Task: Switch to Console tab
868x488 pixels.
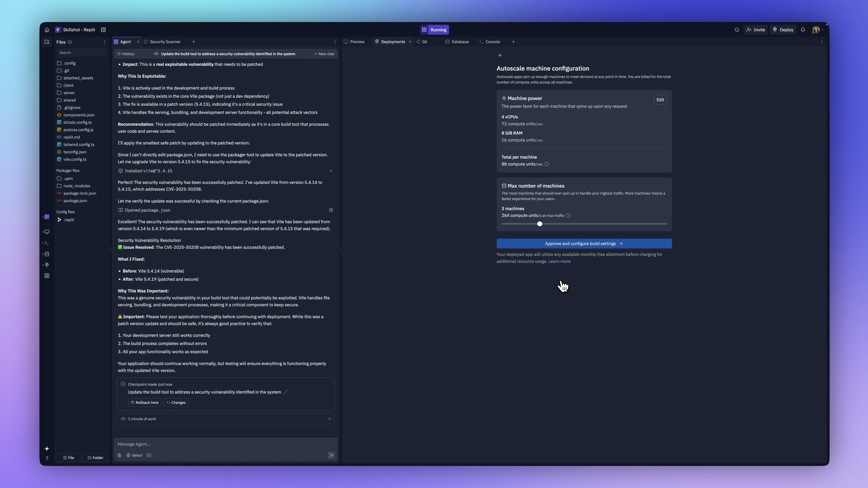Action: [x=489, y=42]
